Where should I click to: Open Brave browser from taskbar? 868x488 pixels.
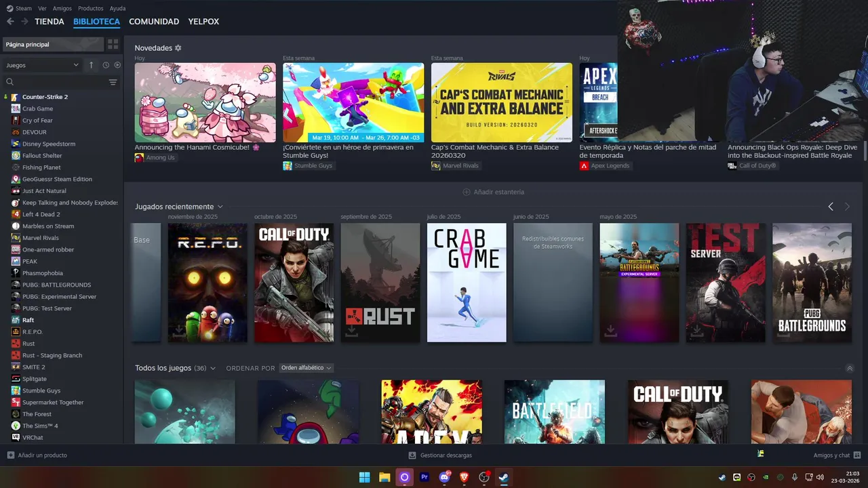click(x=465, y=477)
